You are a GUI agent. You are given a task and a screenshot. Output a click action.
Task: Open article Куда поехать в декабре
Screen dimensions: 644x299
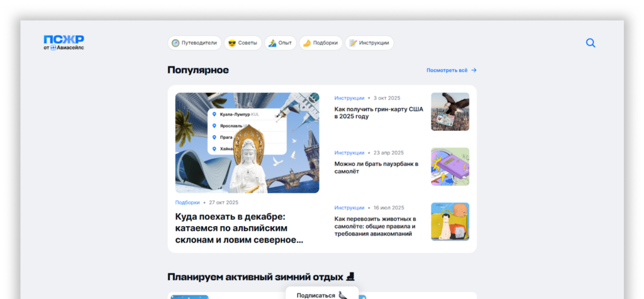coord(239,228)
